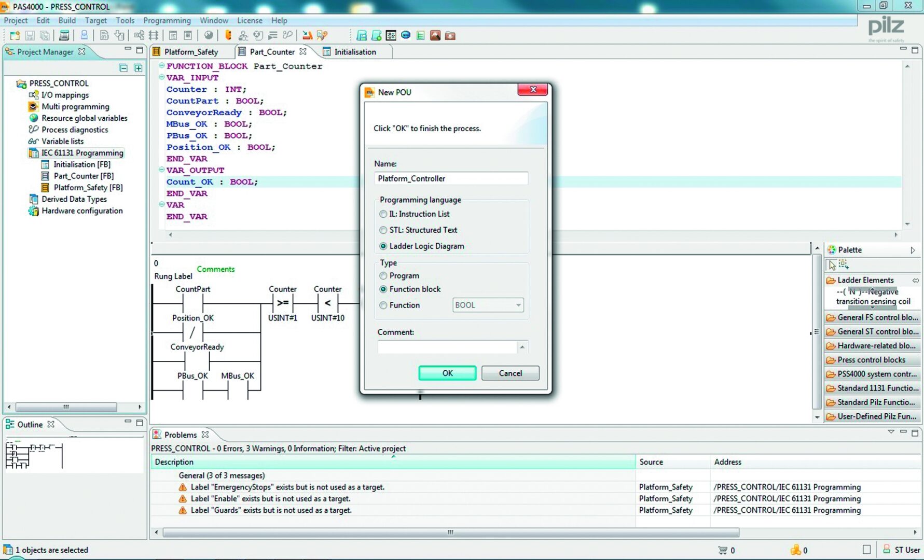Open the License menu

(x=250, y=20)
